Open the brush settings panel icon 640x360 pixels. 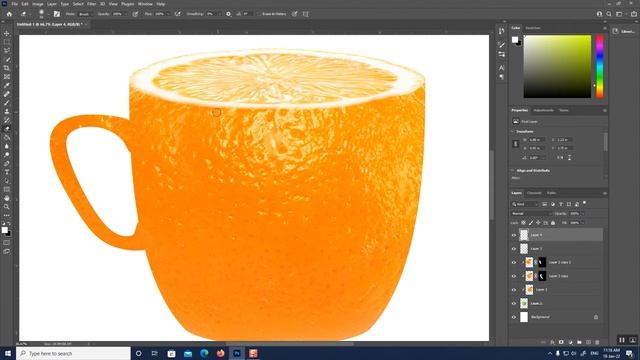tap(57, 14)
